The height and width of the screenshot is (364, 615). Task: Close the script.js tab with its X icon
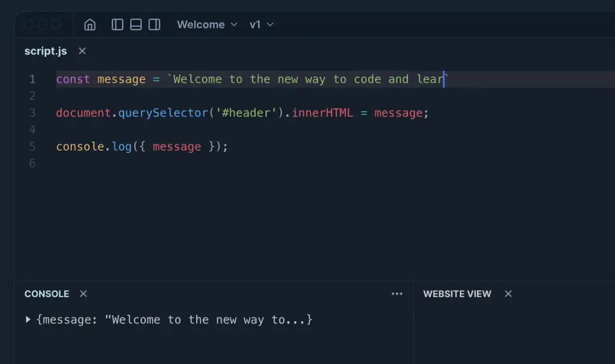point(82,50)
